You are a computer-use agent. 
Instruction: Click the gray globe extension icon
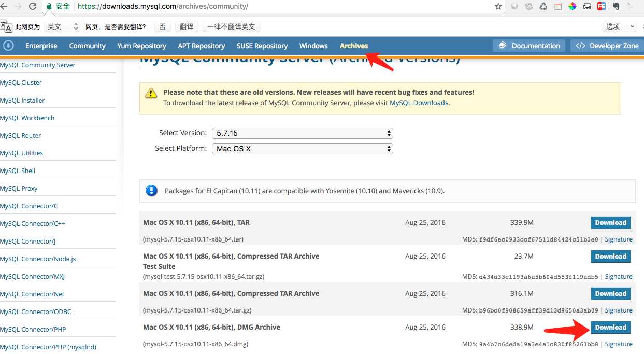pos(514,6)
